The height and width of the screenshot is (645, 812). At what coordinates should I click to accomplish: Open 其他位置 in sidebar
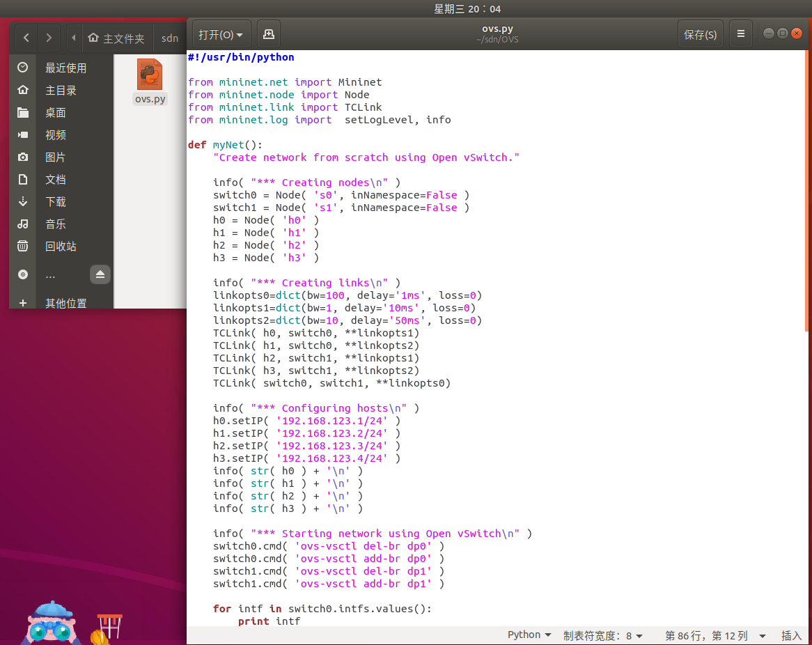65,303
